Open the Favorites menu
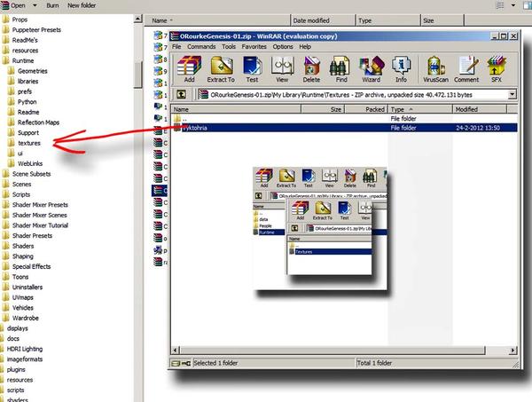 click(x=254, y=46)
